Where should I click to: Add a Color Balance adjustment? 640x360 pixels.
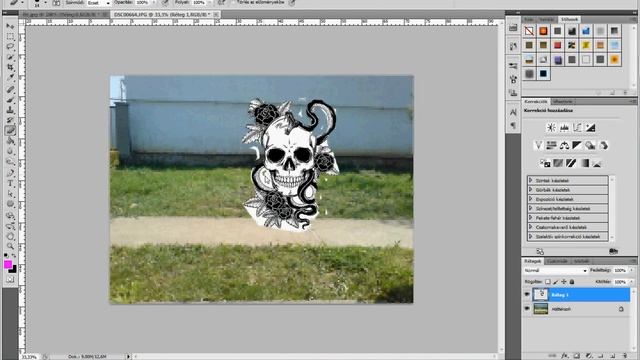(564, 145)
